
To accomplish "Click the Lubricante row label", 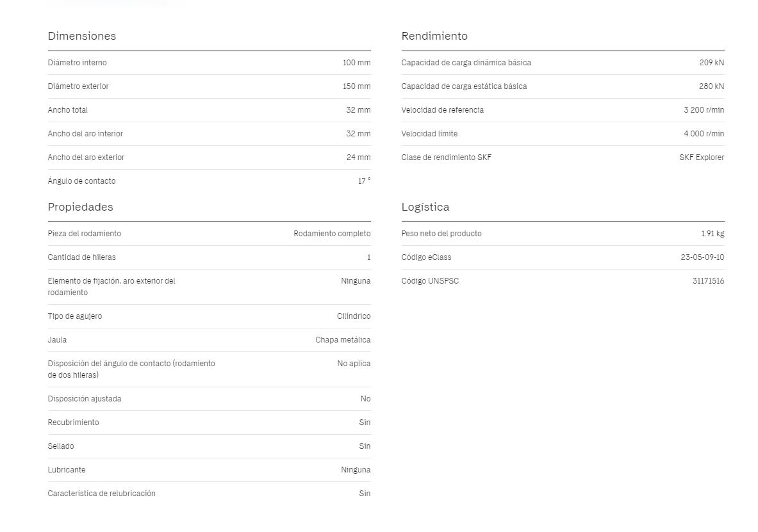I will [x=66, y=470].
